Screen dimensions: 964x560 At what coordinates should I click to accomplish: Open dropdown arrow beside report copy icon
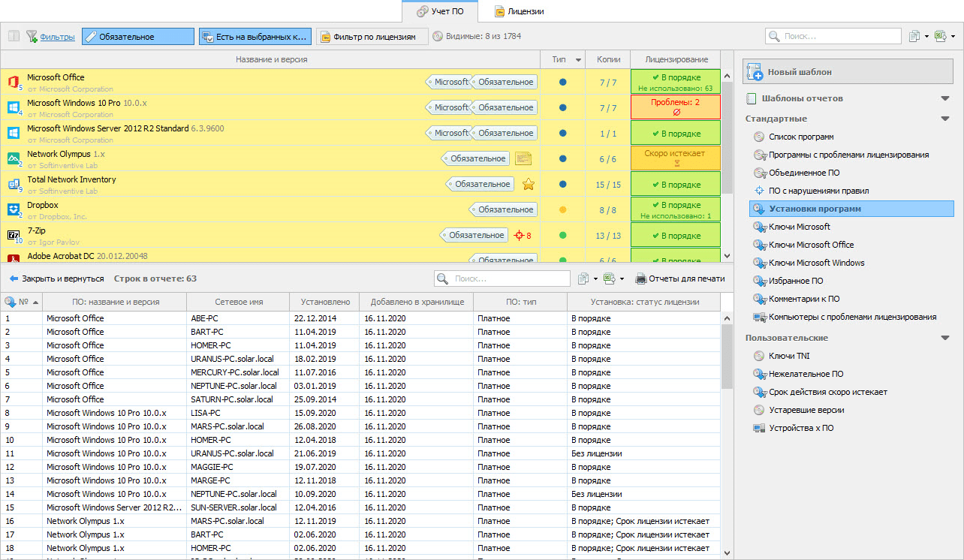pyautogui.click(x=597, y=278)
